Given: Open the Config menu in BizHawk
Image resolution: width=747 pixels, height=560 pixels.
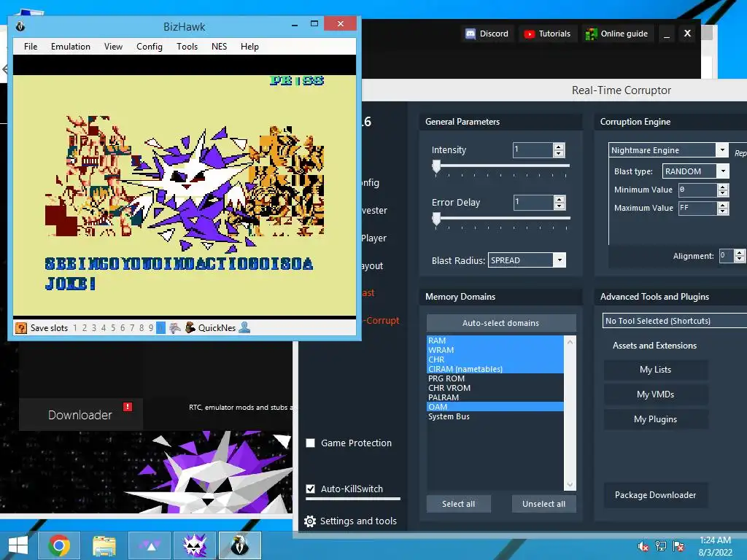Looking at the screenshot, I should [149, 47].
